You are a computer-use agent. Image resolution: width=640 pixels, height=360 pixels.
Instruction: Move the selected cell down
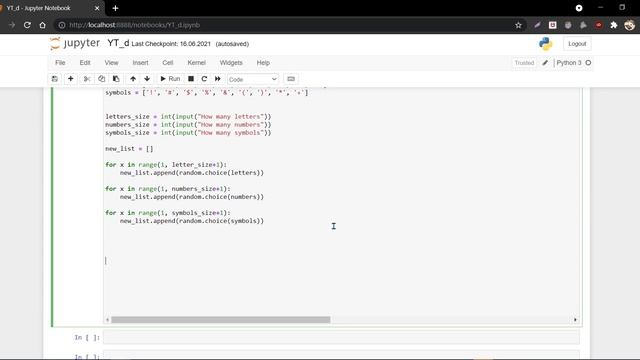pyautogui.click(x=147, y=79)
